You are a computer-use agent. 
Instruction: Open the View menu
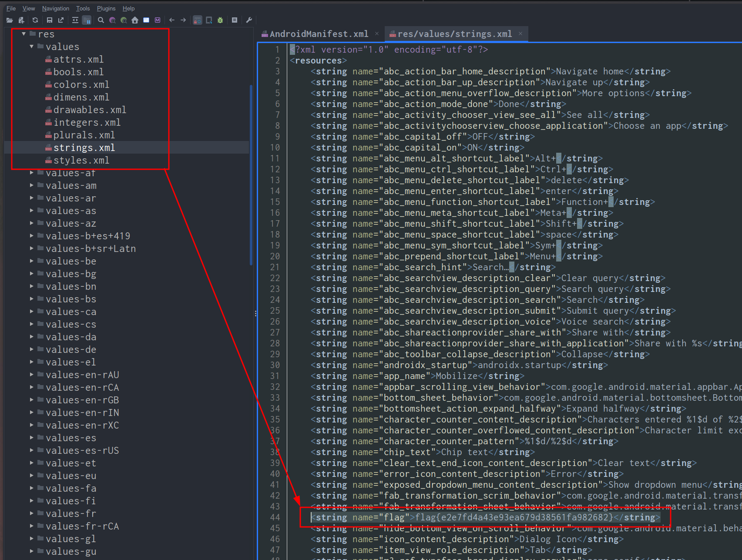point(29,8)
